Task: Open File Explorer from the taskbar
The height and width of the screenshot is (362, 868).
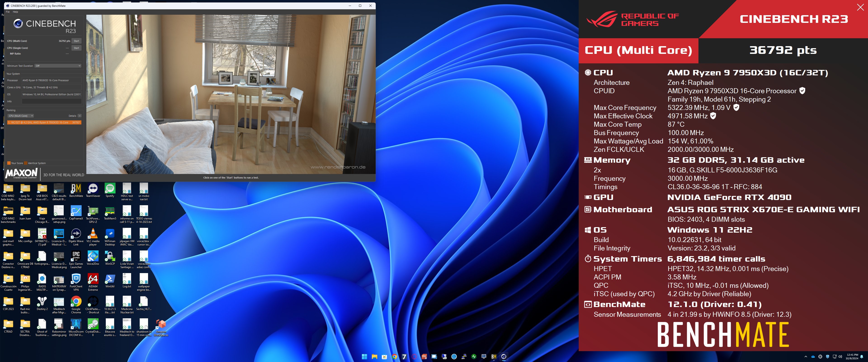Action: pos(374,356)
